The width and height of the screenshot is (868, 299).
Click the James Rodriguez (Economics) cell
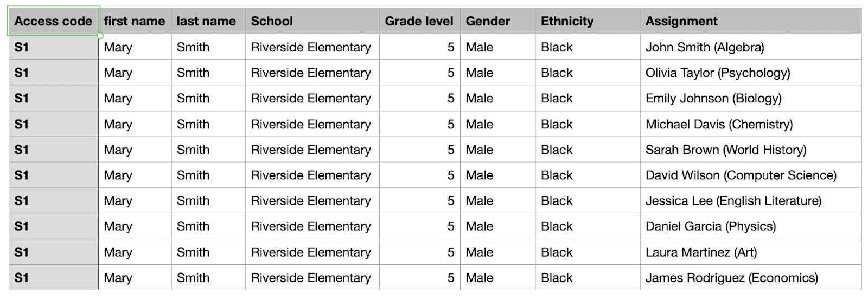[x=751, y=277]
